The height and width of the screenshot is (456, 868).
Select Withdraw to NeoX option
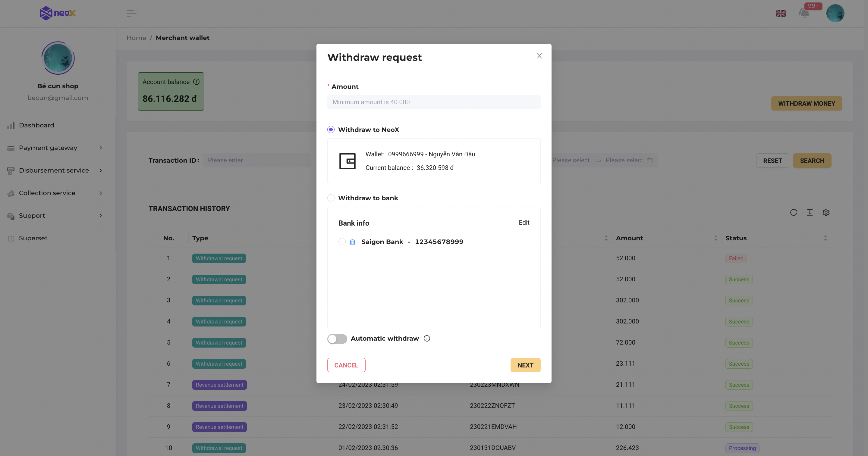pos(331,130)
